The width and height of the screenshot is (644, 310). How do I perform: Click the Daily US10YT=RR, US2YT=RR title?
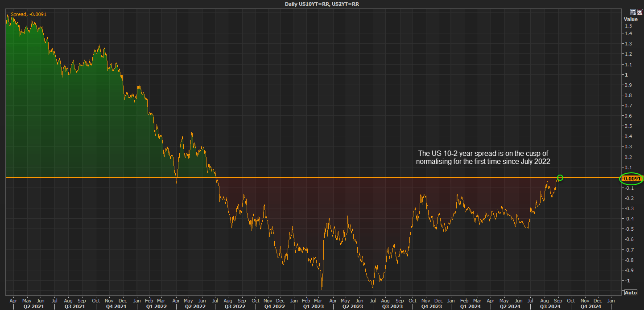point(322,4)
